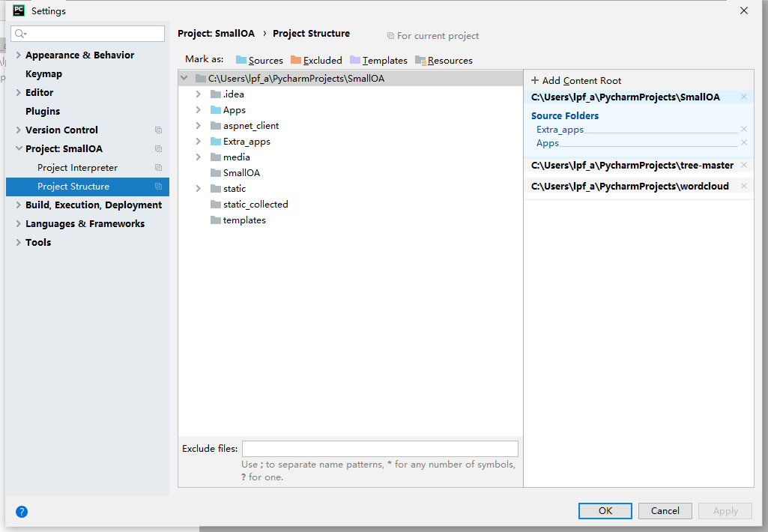768x532 pixels.
Task: Select the tree-master content root path
Action: 632,165
